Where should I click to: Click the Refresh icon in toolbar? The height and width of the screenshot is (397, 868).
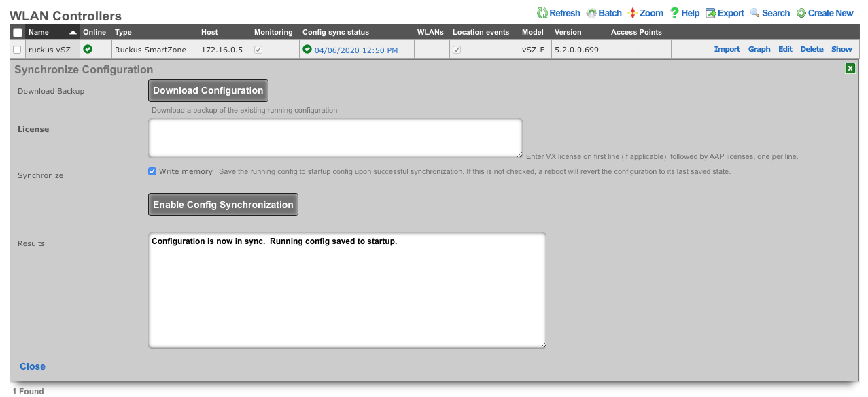(542, 13)
